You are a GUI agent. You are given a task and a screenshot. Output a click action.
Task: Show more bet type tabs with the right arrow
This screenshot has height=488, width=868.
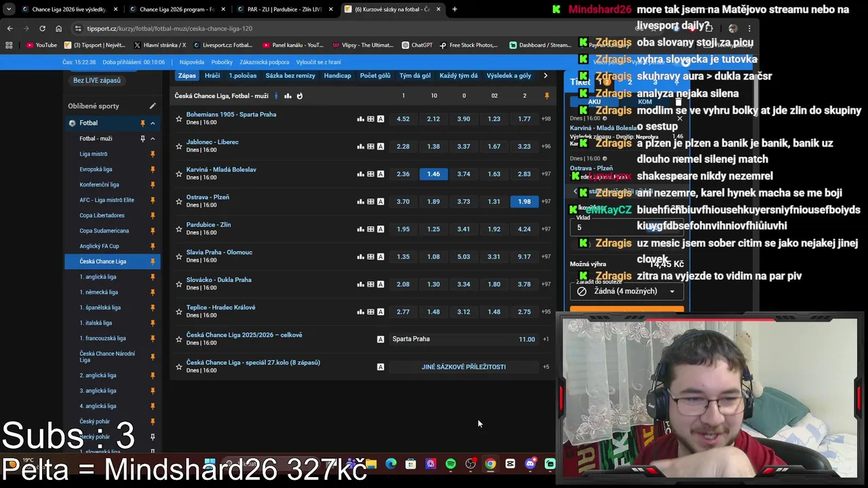pos(545,76)
